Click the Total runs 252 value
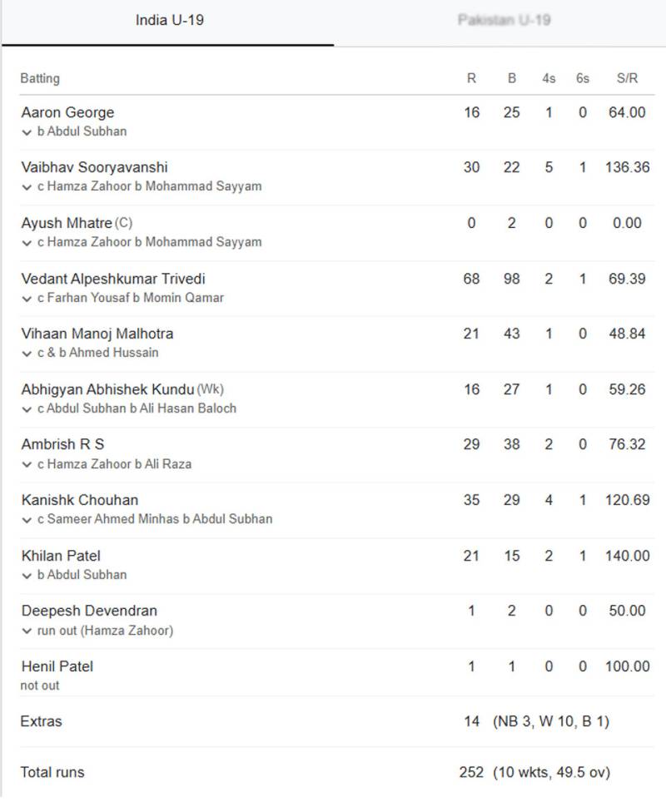The image size is (666, 812). pyautogui.click(x=471, y=772)
